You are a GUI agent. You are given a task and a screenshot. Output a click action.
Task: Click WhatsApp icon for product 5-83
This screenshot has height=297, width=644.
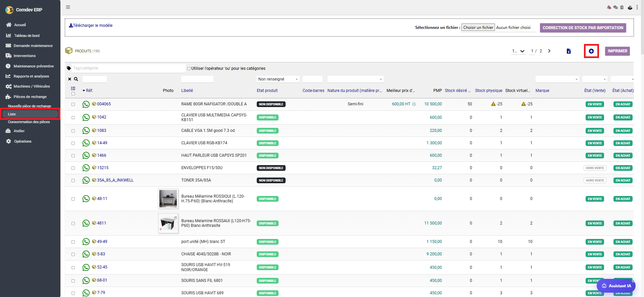[x=86, y=254]
